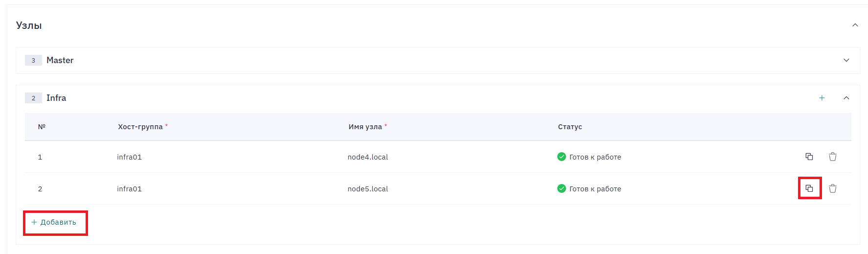Click the № column header

coord(42,127)
